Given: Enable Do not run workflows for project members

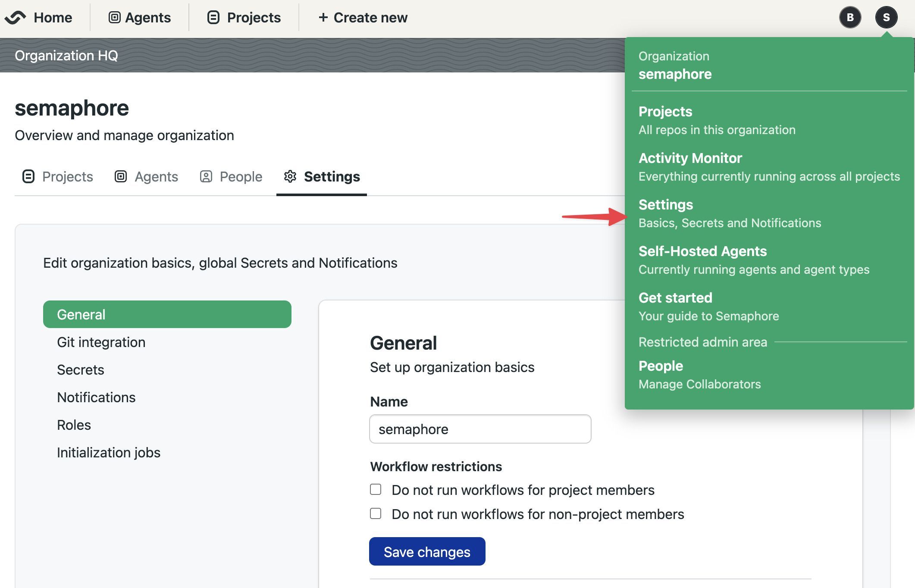Looking at the screenshot, I should tap(376, 490).
